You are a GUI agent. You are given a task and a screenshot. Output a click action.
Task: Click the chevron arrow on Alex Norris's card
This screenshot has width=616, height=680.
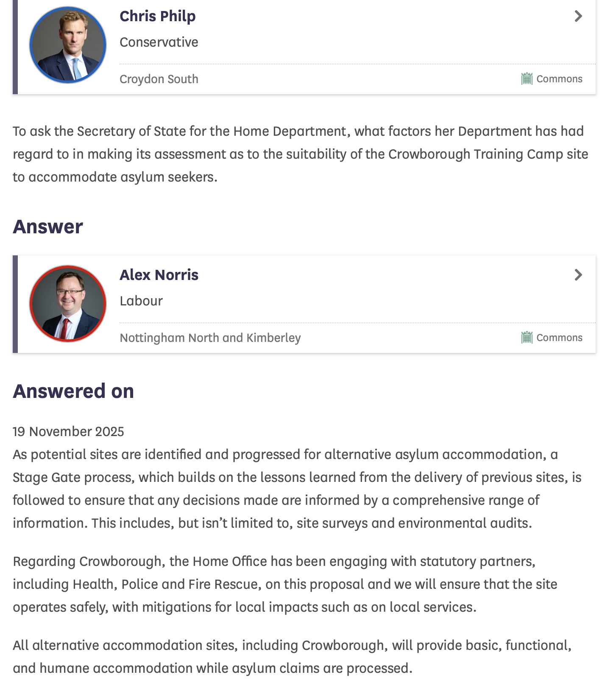(578, 275)
